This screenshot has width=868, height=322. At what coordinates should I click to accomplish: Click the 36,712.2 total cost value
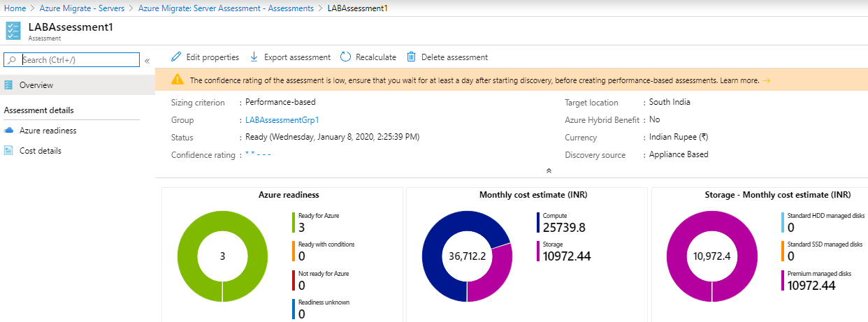coord(467,256)
